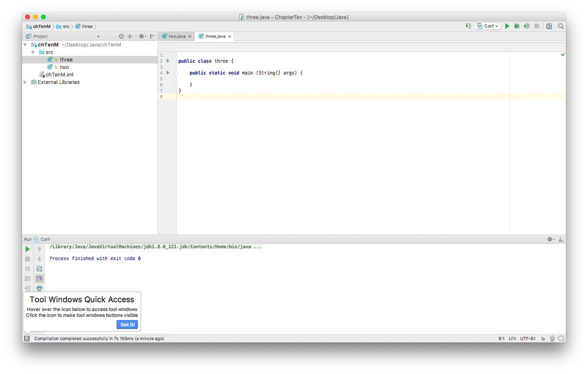The height and width of the screenshot is (374, 588).
Task: Change line separator LF in status bar
Action: (x=512, y=339)
